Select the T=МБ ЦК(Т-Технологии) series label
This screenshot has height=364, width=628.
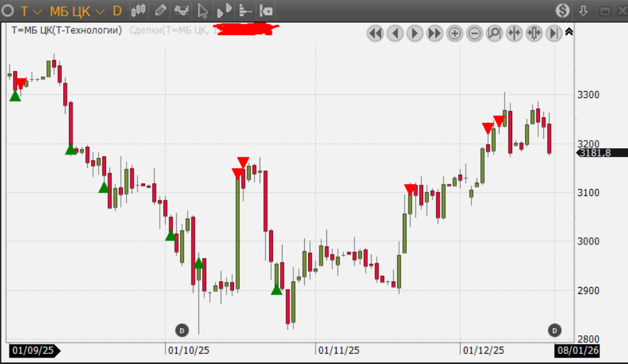(x=67, y=30)
